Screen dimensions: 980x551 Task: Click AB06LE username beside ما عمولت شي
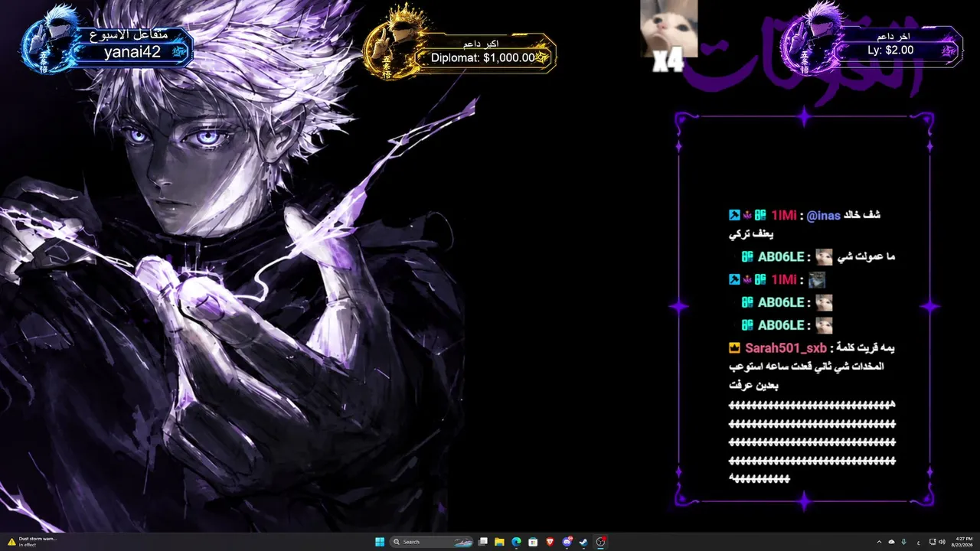[x=781, y=257]
